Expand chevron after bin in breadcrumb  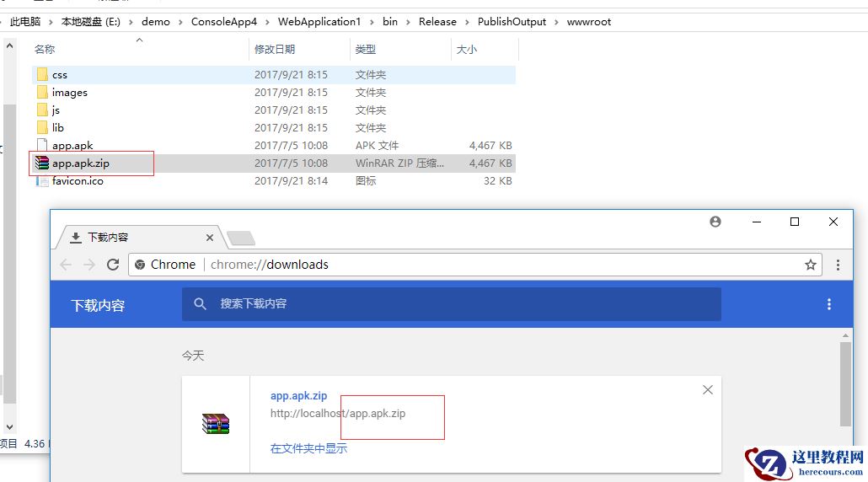[x=408, y=22]
